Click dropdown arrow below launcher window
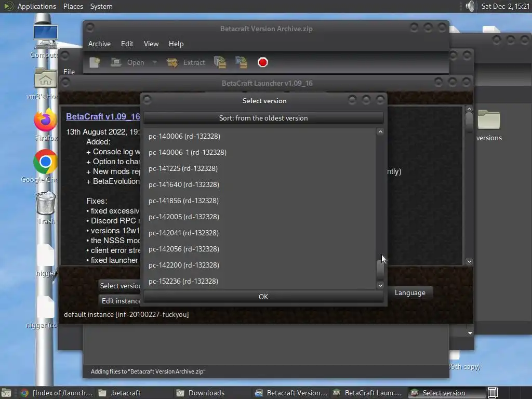The image size is (532, 399). 470,333
